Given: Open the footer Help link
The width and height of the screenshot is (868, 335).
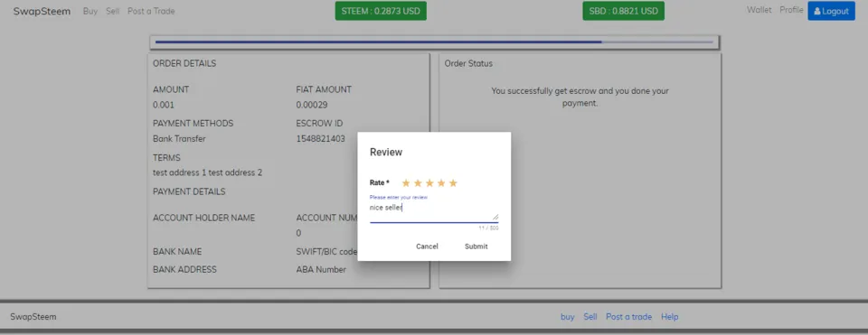Looking at the screenshot, I should [x=669, y=317].
